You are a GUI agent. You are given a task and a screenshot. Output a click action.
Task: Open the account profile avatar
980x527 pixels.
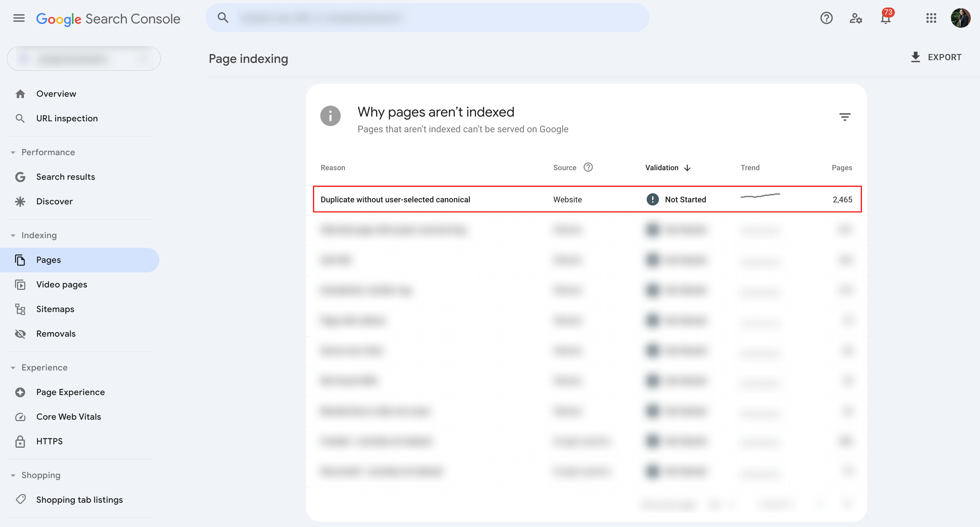click(x=960, y=18)
